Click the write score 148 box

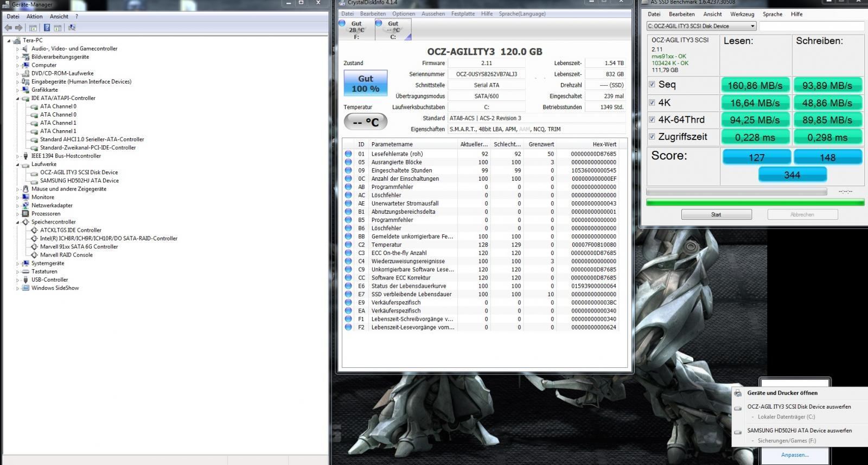(x=828, y=157)
